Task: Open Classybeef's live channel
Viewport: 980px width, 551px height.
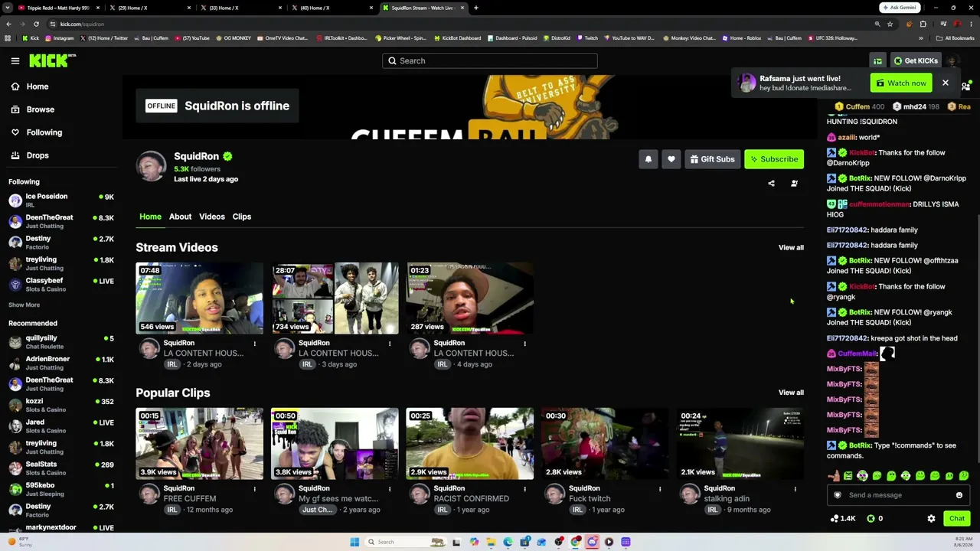Action: click(x=61, y=285)
